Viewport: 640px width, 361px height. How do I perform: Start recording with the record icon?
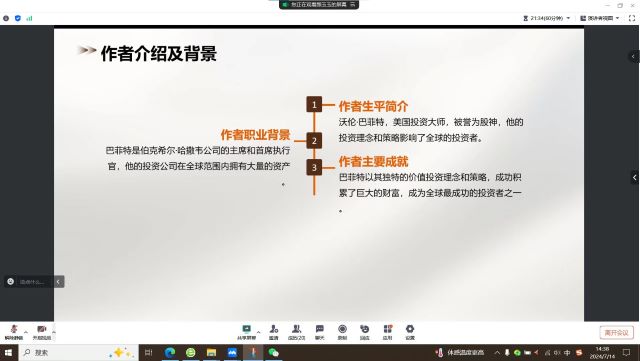pyautogui.click(x=342, y=332)
